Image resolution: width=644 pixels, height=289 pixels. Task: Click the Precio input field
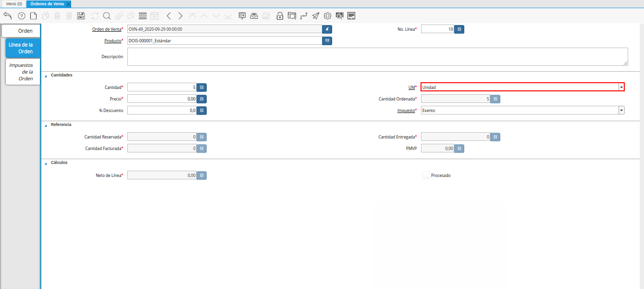pos(162,99)
